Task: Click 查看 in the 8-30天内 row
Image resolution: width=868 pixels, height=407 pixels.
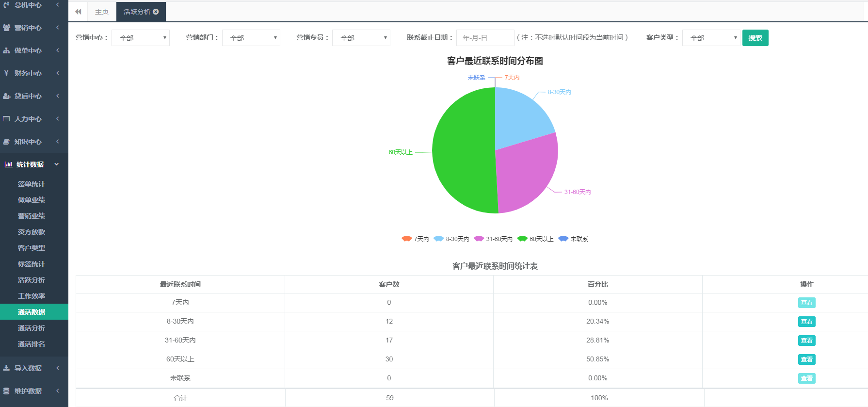Action: (x=807, y=322)
